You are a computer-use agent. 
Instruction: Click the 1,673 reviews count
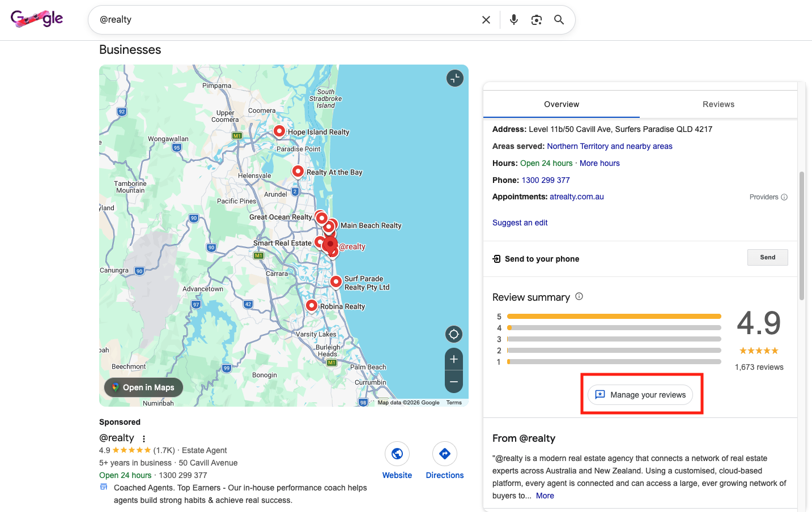(x=759, y=367)
